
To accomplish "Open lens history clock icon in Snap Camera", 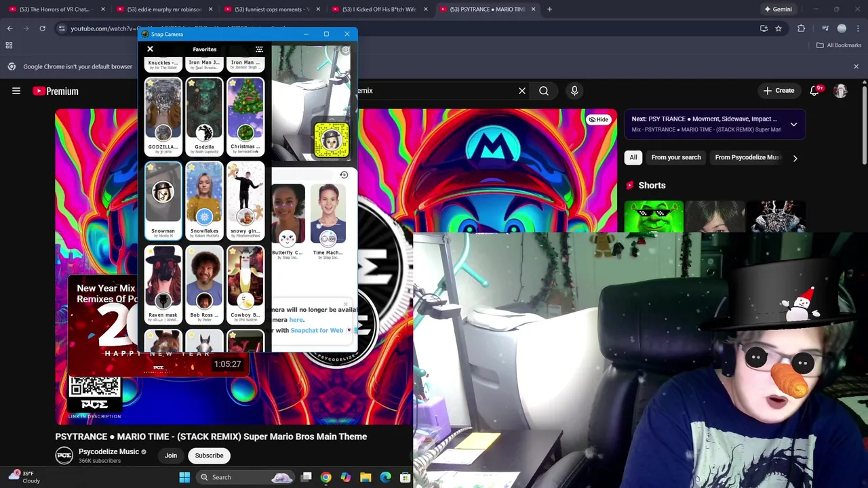I will click(x=344, y=175).
